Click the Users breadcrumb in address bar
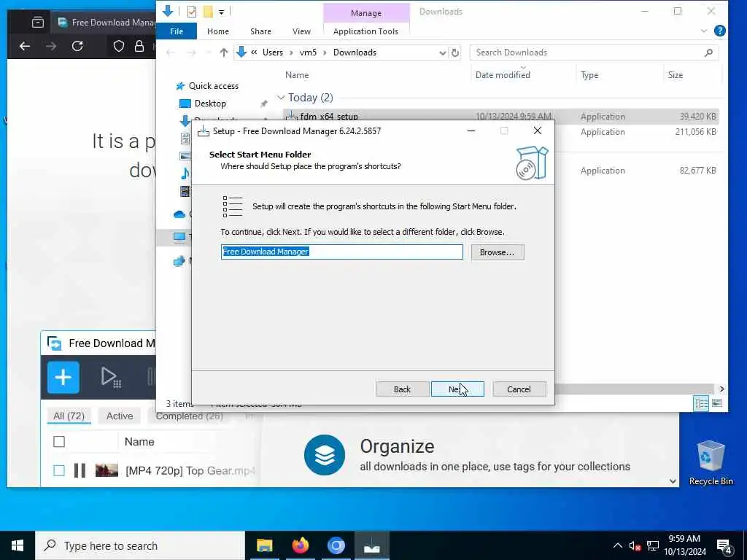This screenshot has height=560, width=747. point(273,52)
